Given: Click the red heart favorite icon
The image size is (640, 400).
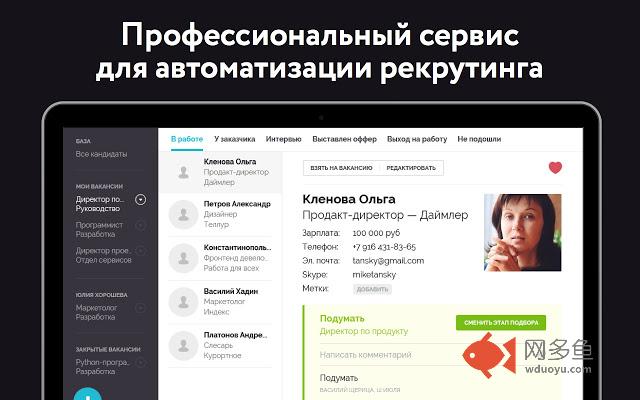Looking at the screenshot, I should coord(556,168).
